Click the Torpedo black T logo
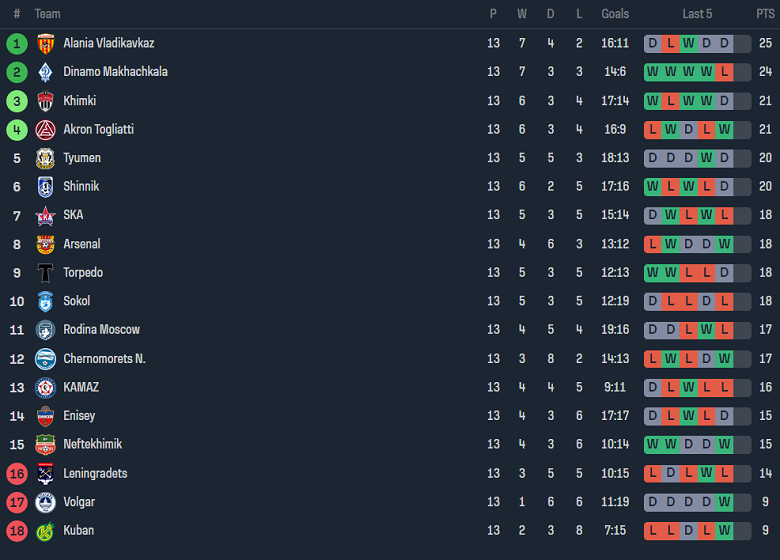Image resolution: width=780 pixels, height=560 pixels. (45, 273)
